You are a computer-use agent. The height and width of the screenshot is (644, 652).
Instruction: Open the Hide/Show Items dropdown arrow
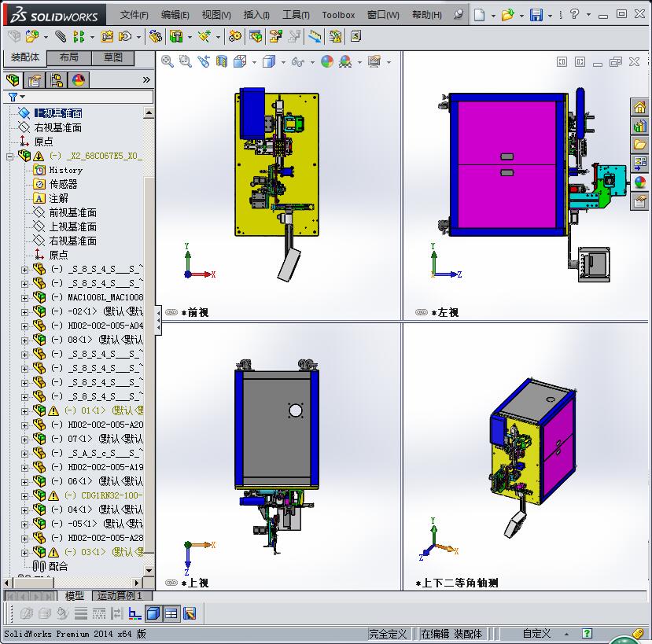(312, 62)
